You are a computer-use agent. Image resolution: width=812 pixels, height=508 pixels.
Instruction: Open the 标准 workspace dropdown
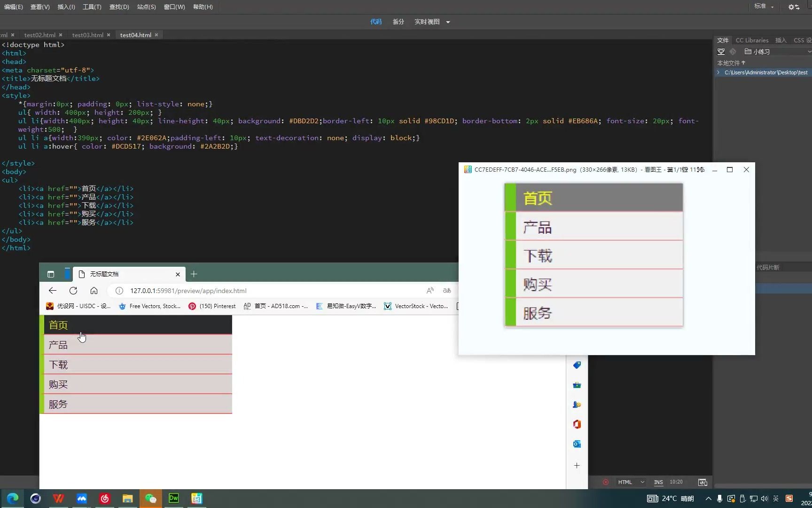tap(764, 7)
